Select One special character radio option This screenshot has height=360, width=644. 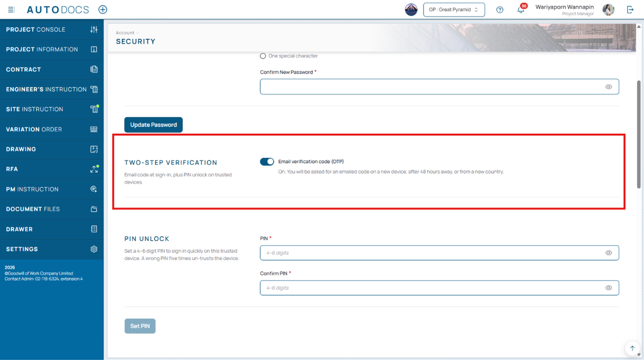[x=263, y=56]
